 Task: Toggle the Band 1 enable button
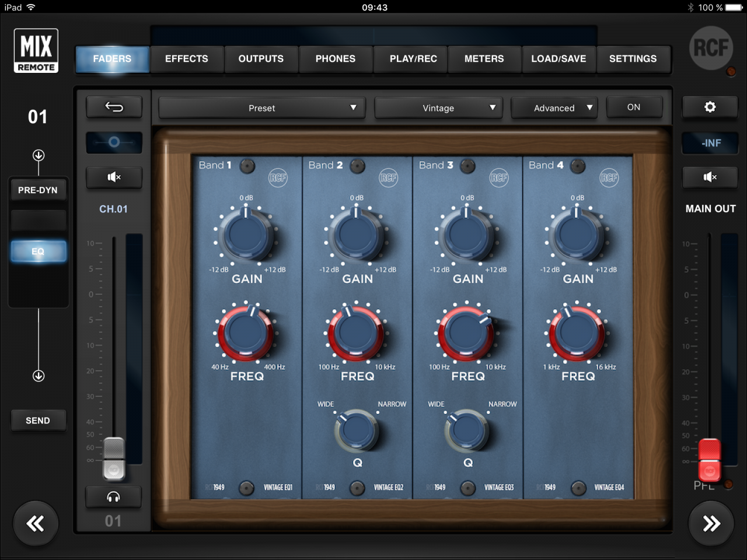click(x=247, y=166)
